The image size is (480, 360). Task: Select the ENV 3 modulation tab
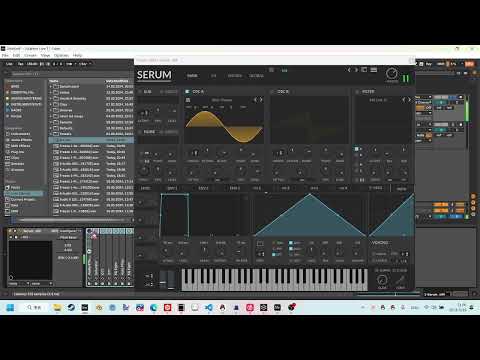coord(235,188)
